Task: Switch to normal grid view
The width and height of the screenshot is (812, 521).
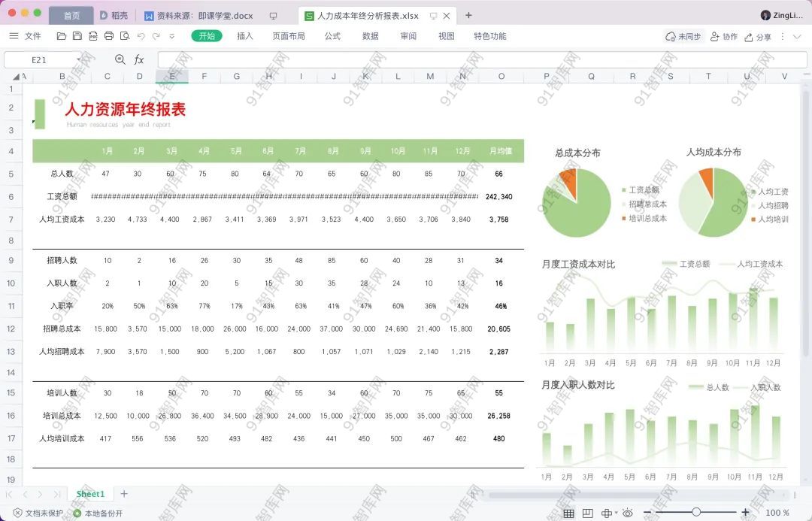Action: 569,513
